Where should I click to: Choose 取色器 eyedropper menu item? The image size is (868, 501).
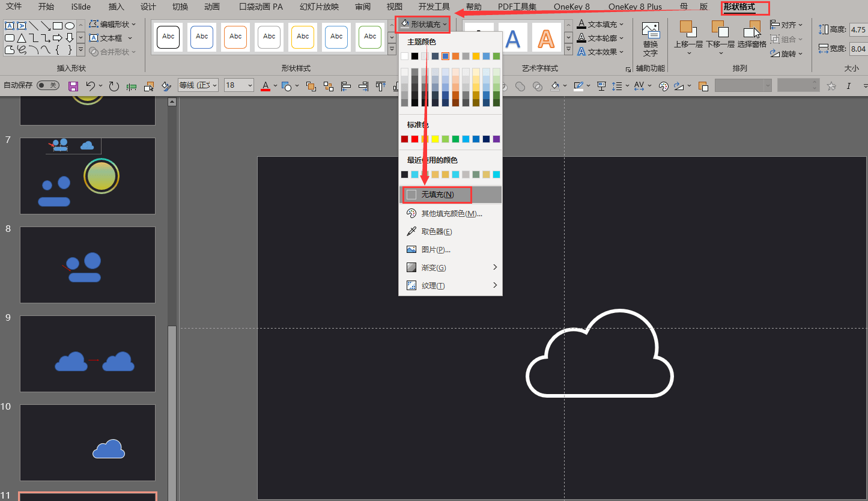[x=451, y=231]
